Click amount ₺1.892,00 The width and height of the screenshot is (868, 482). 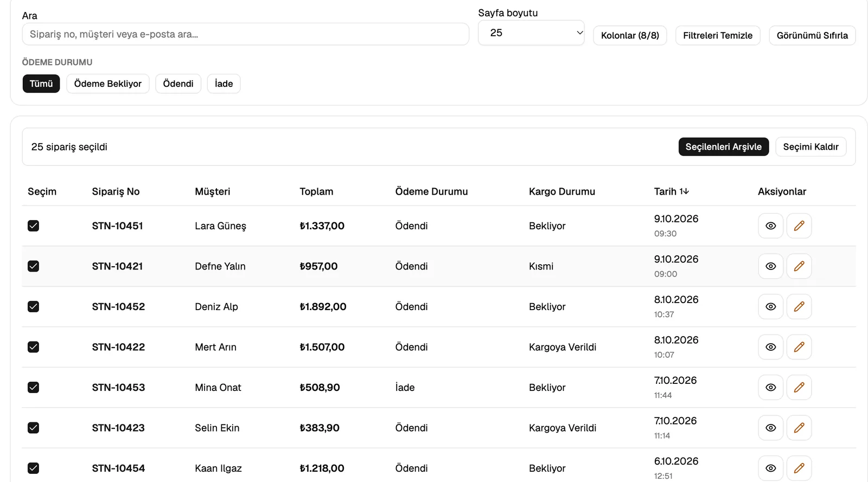click(323, 306)
